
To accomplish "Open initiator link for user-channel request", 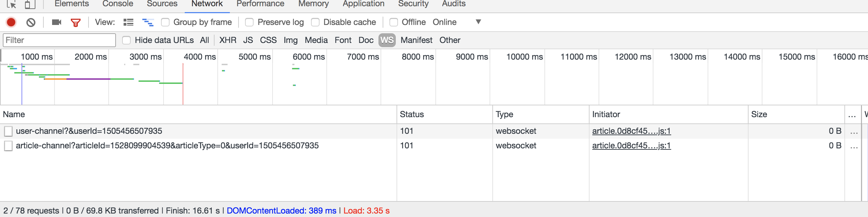I will [x=631, y=131].
